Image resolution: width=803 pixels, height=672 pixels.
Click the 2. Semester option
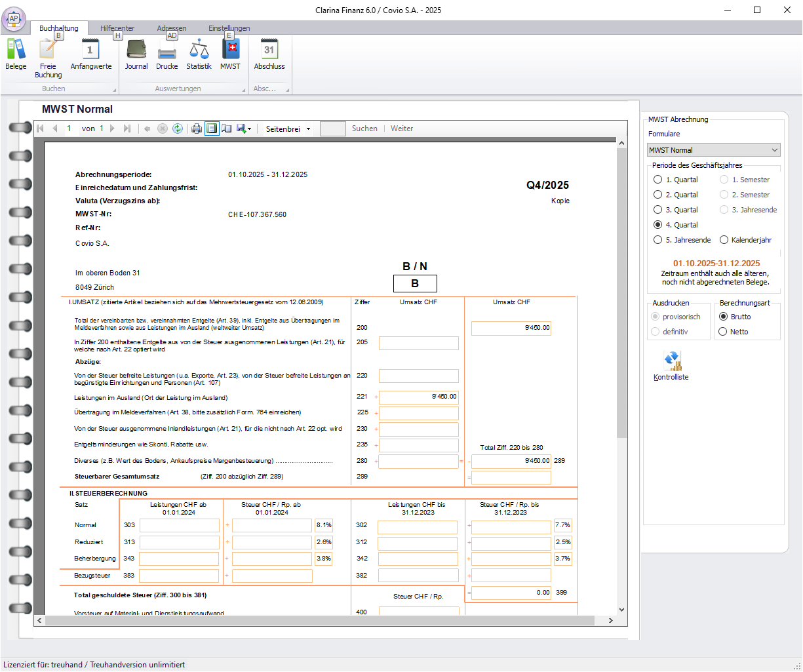coord(745,195)
